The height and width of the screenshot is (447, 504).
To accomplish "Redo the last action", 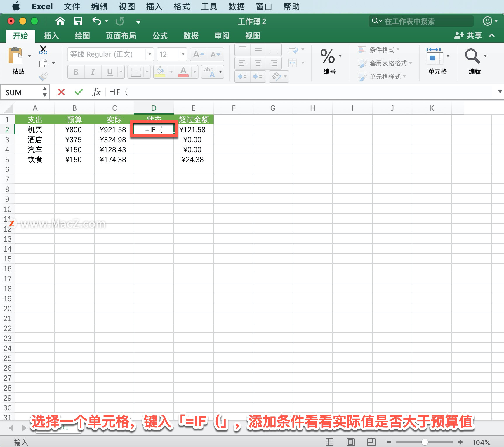I will tap(120, 21).
